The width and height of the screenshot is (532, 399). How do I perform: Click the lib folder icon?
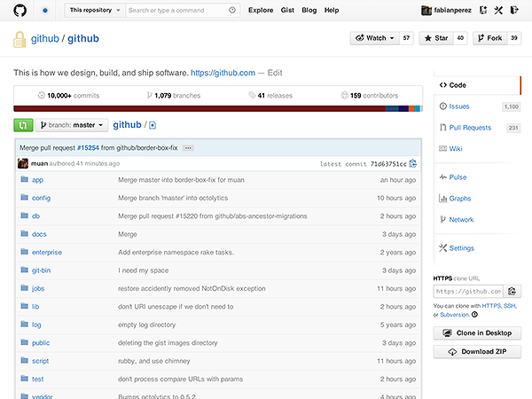click(x=25, y=306)
